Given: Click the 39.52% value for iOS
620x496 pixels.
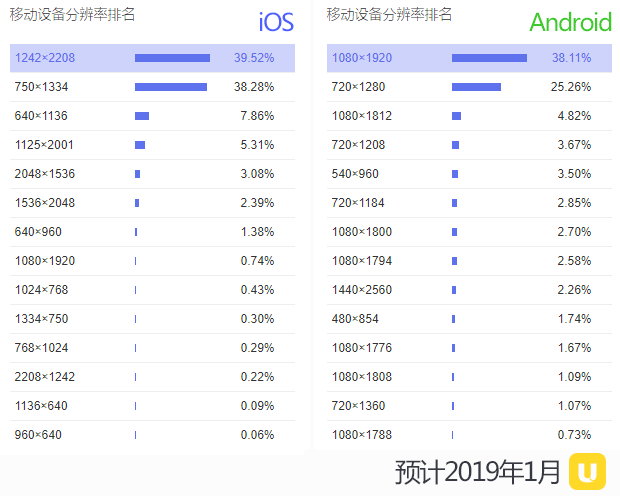Looking at the screenshot, I should click(254, 58).
